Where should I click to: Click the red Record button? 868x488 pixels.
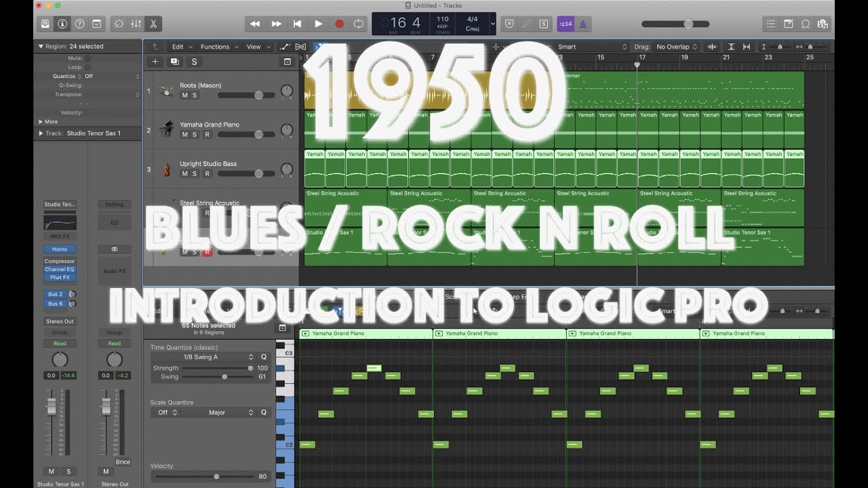point(339,24)
